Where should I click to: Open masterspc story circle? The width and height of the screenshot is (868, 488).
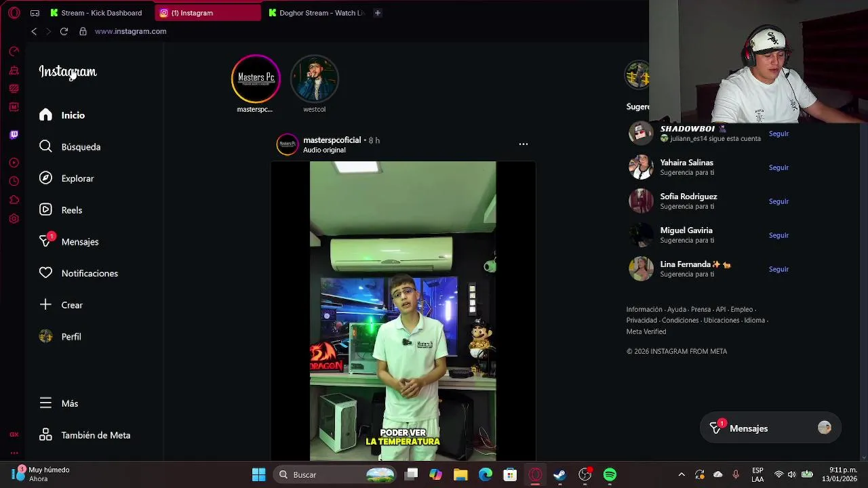click(x=256, y=79)
